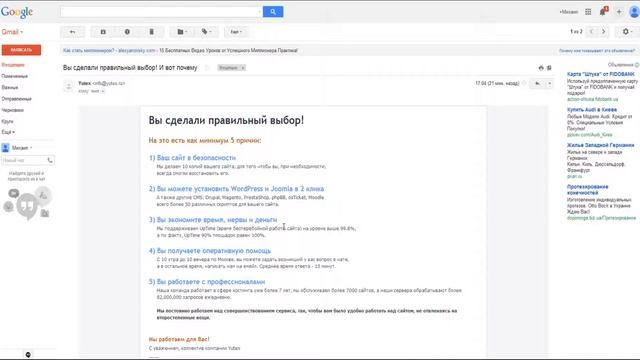
Task: Click inside the Google search field
Action: [x=161, y=12]
